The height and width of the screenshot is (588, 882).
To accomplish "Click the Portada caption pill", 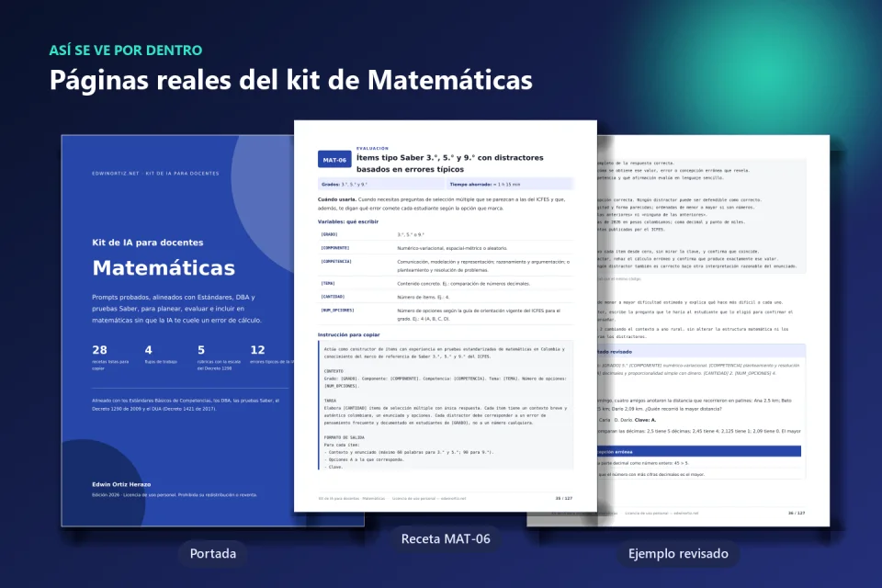I will (212, 554).
